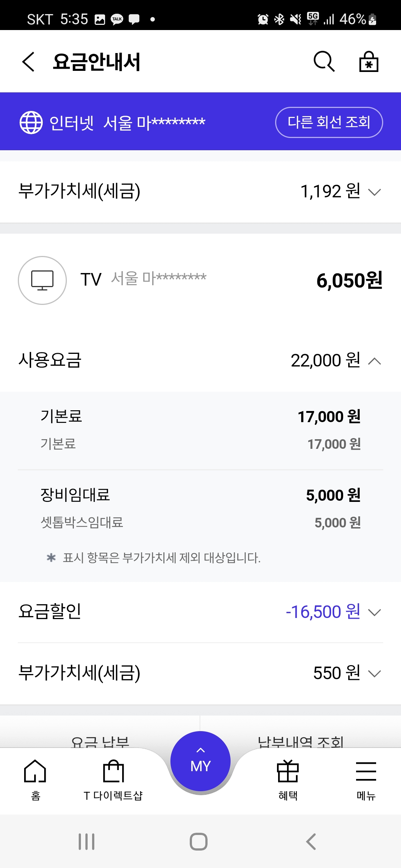Tap the 셋톱박스임대료 5,000 원 line item
This screenshot has width=401, height=868.
[x=200, y=523]
